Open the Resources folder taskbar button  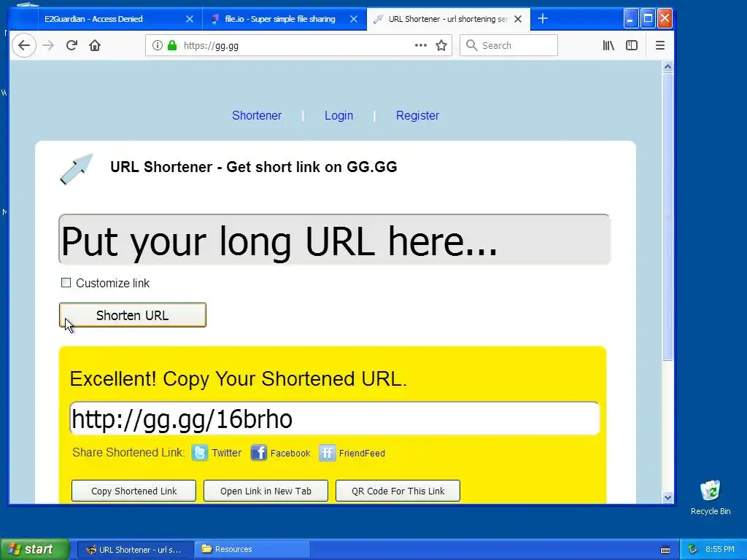[x=253, y=550]
